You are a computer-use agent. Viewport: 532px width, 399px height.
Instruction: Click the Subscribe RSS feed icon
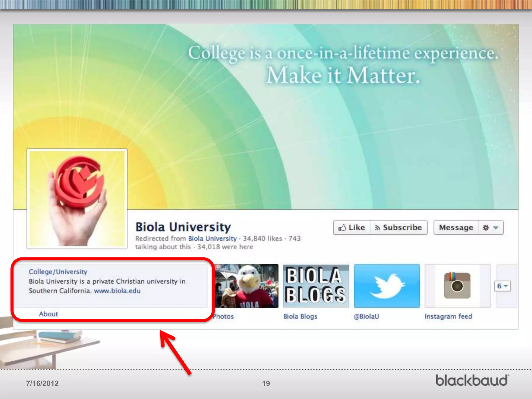pos(378,228)
